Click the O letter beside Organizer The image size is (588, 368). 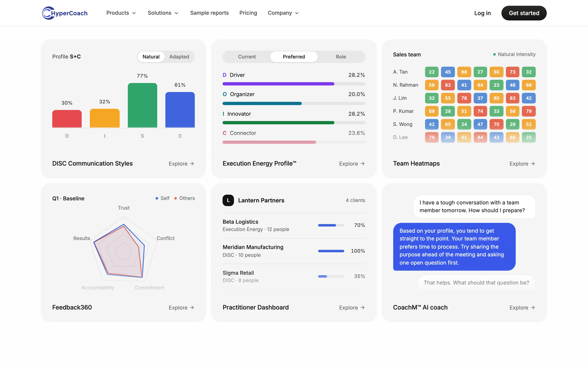(225, 94)
